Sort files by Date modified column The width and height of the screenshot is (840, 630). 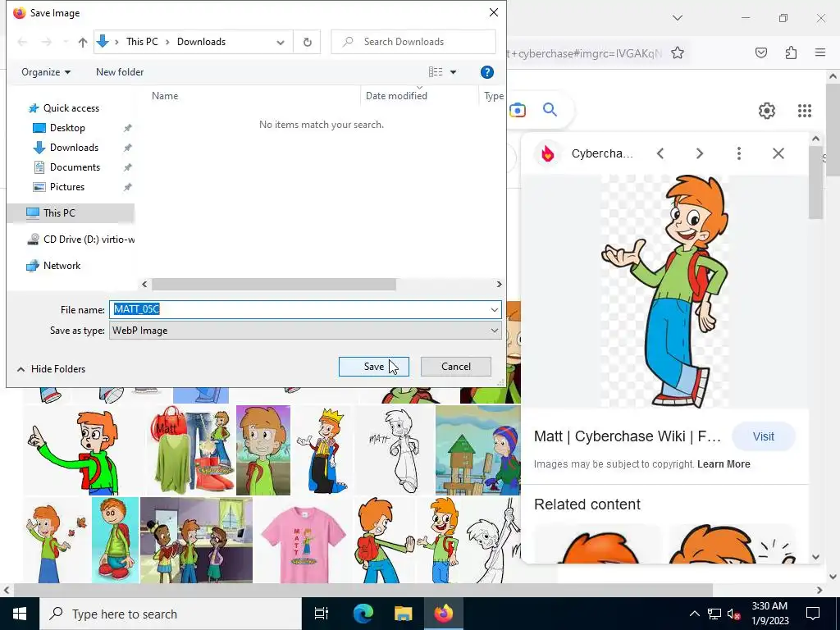[x=396, y=96]
